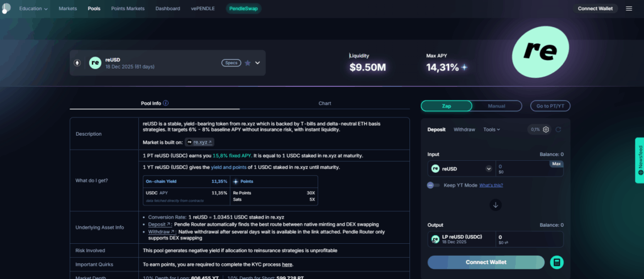Click the refresh icon beside slippage settings
The height and width of the screenshot is (279, 644).
tap(558, 129)
